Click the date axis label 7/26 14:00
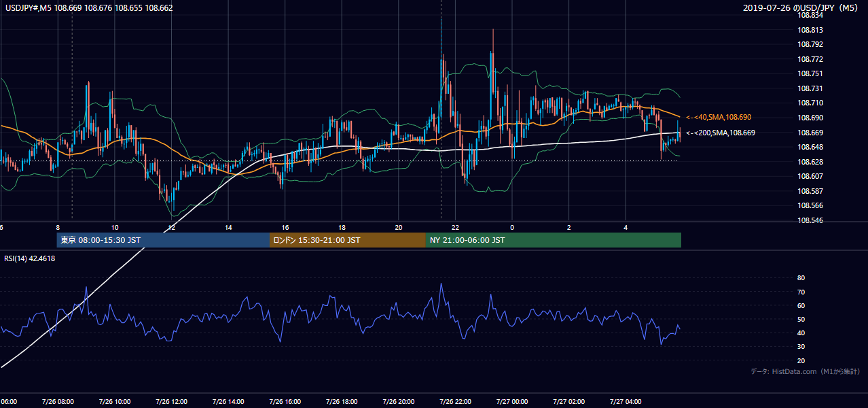The image size is (868, 408). pyautogui.click(x=228, y=402)
